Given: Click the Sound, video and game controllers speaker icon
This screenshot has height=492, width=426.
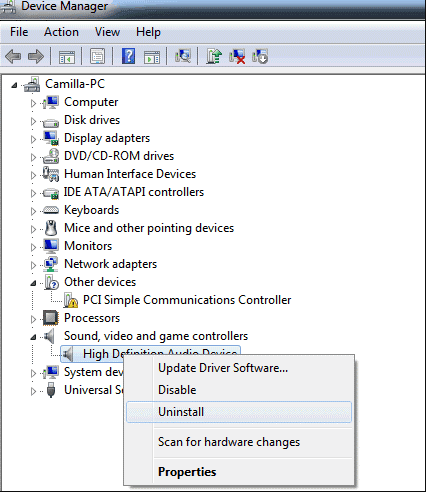Looking at the screenshot, I should tap(49, 336).
